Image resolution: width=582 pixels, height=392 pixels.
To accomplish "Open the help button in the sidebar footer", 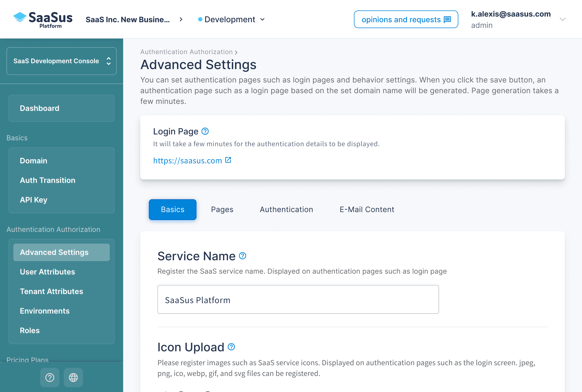I will tap(50, 378).
